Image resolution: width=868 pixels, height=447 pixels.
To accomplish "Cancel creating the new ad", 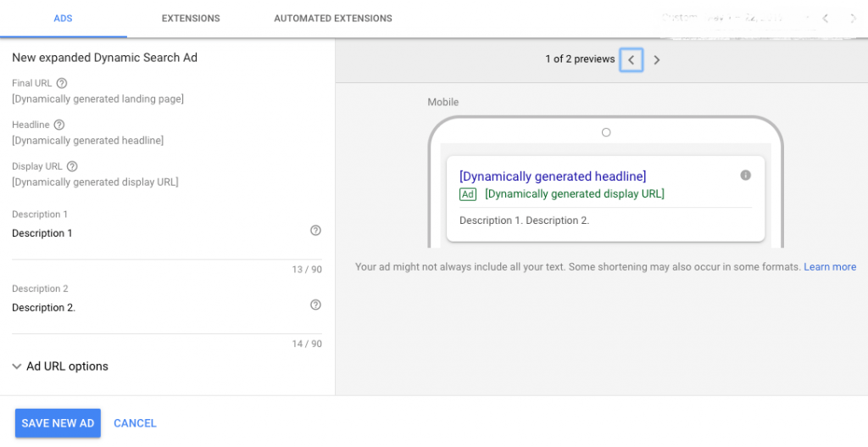I will point(135,423).
